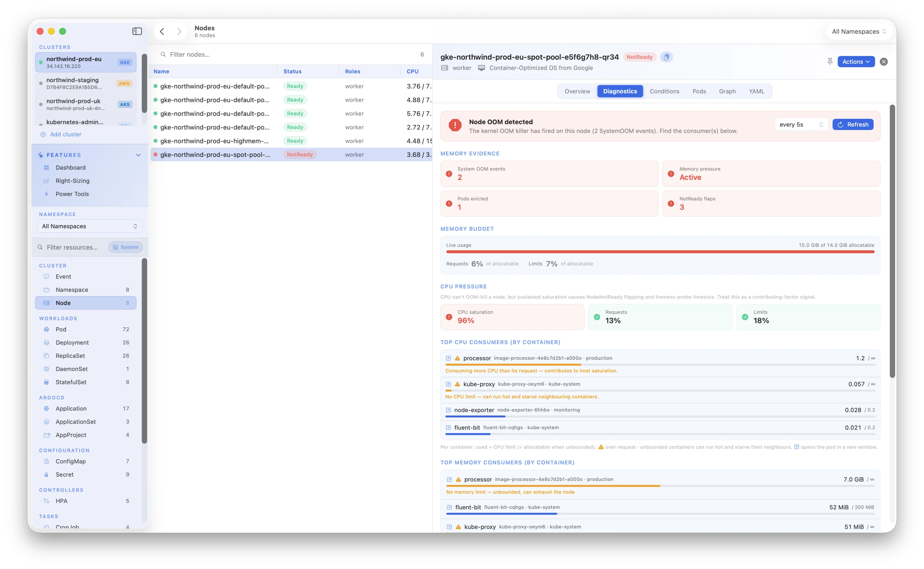Open node-exporter pod in new window
The width and height of the screenshot is (924, 569).
448,410
